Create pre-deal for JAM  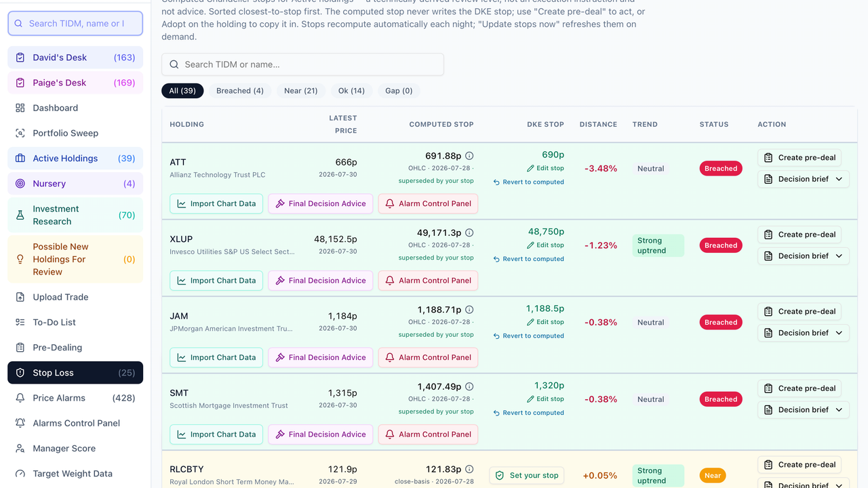pyautogui.click(x=800, y=311)
